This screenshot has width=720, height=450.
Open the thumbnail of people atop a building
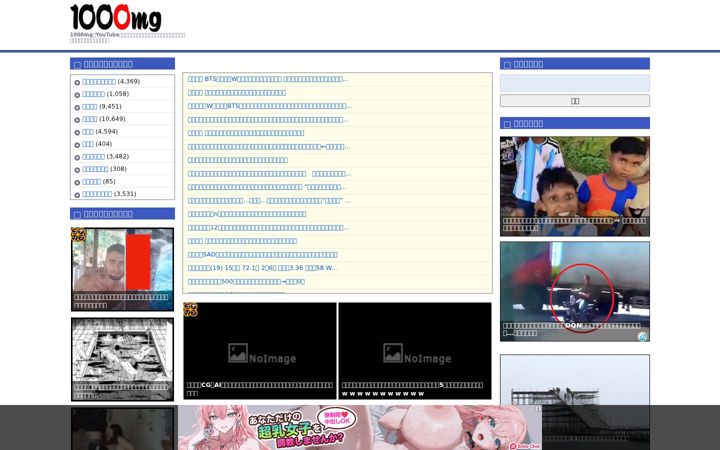pyautogui.click(x=574, y=402)
